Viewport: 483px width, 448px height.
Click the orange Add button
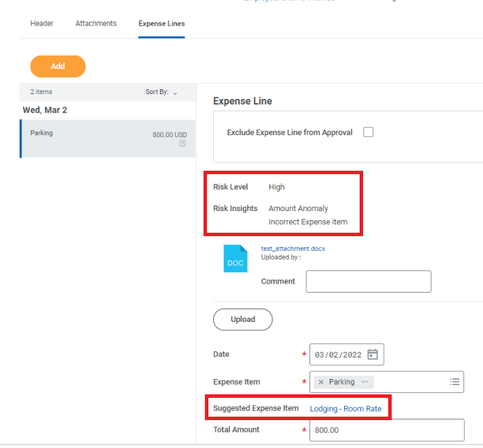(x=58, y=66)
